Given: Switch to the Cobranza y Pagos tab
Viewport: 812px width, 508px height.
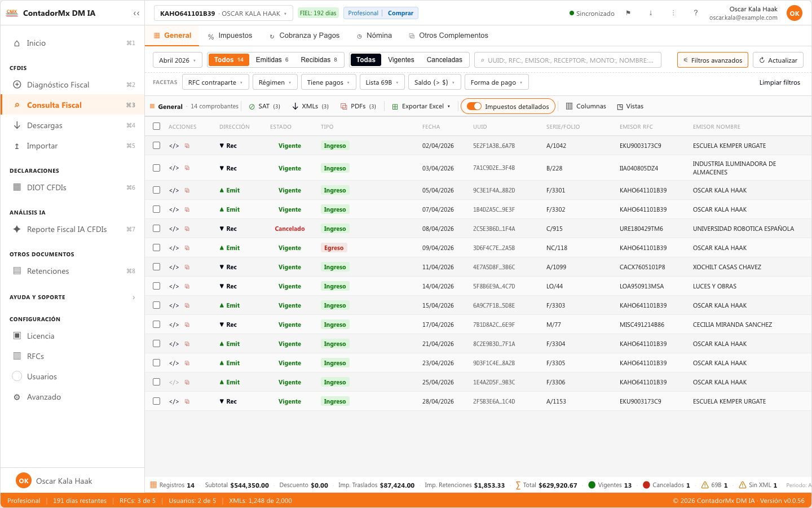Looking at the screenshot, I should point(304,36).
